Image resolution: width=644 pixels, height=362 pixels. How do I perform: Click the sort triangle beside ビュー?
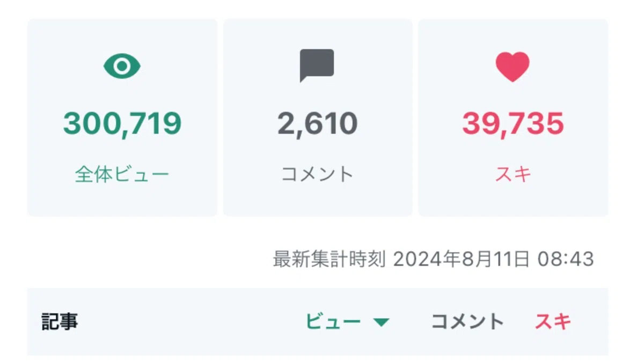381,322
